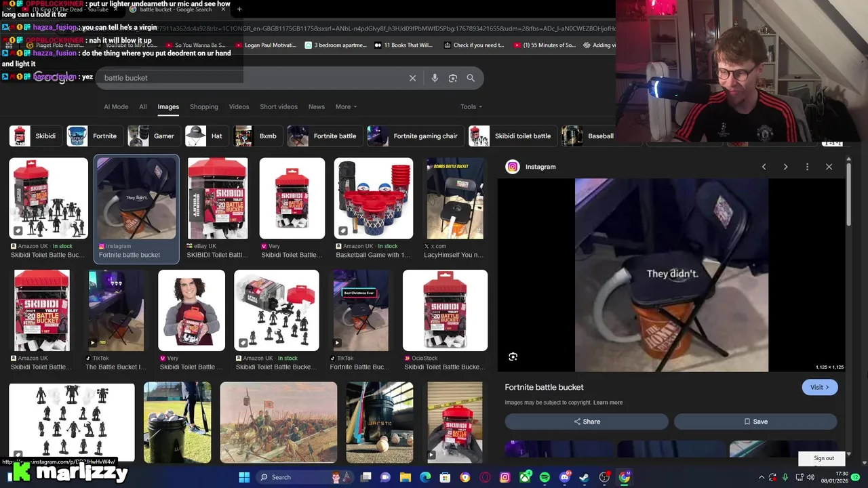
Task: Open Learn more copyright link
Action: [608, 403]
